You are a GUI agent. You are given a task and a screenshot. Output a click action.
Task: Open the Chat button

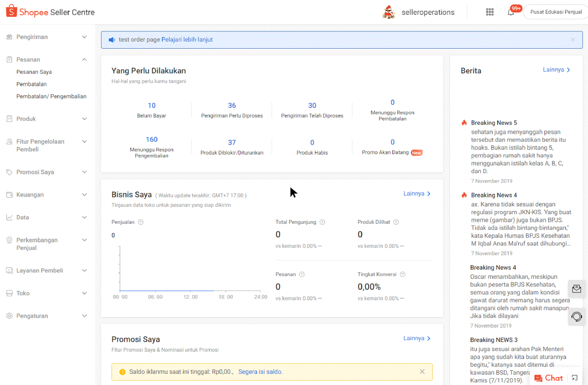tap(549, 378)
